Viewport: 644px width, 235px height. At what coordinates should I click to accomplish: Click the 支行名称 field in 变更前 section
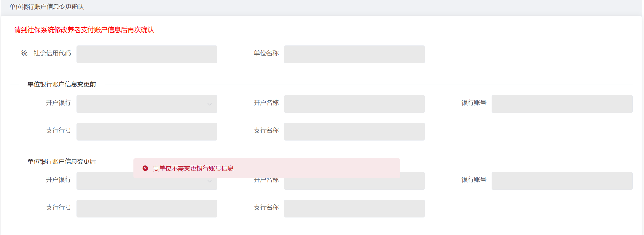pyautogui.click(x=354, y=132)
